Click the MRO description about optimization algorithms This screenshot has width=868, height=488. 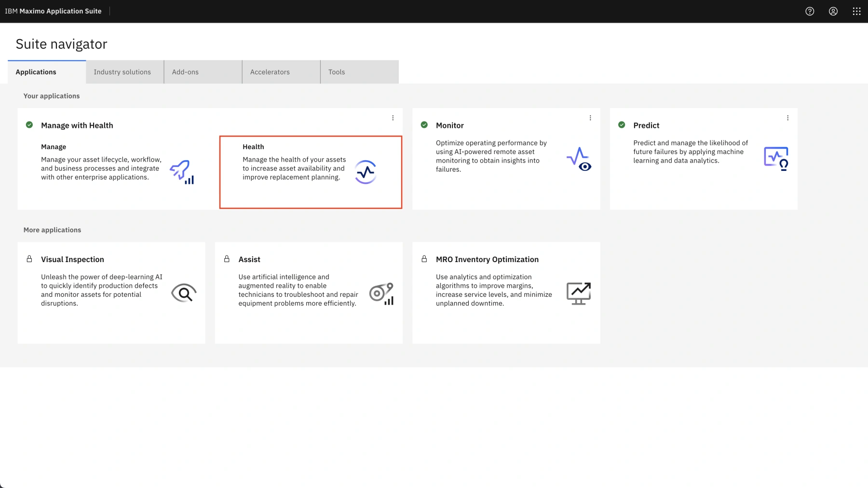click(x=494, y=290)
